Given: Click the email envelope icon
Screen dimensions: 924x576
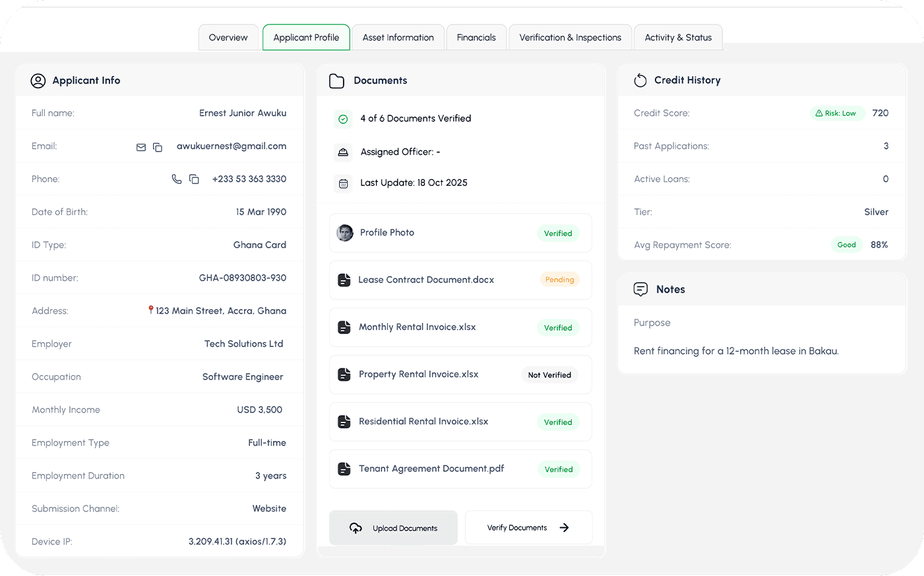Looking at the screenshot, I should point(141,147).
